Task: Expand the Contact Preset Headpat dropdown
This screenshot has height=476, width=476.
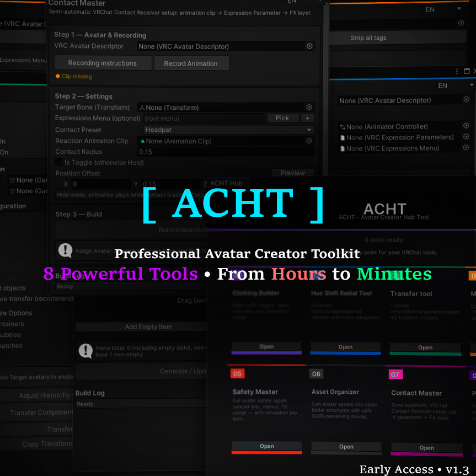Action: click(x=228, y=130)
